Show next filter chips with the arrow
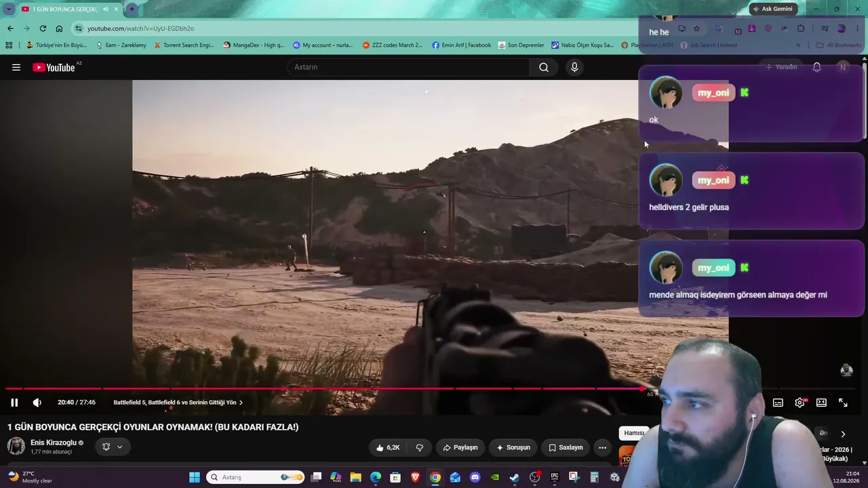 click(x=843, y=434)
